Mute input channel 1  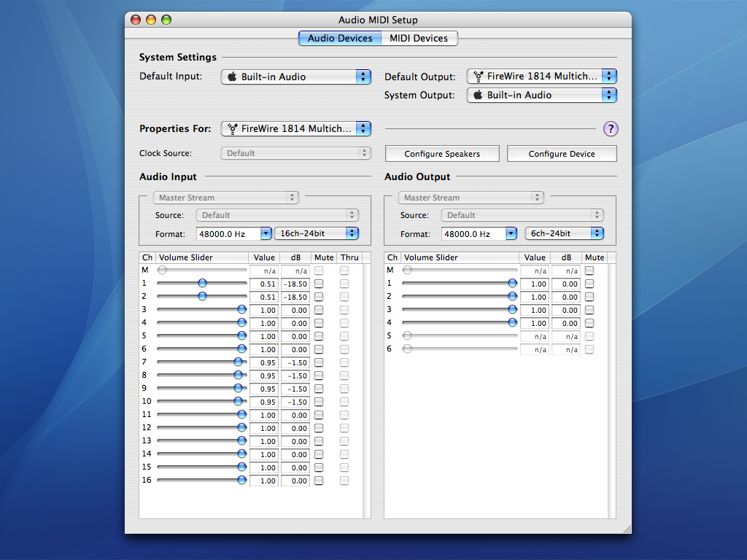[x=319, y=284]
